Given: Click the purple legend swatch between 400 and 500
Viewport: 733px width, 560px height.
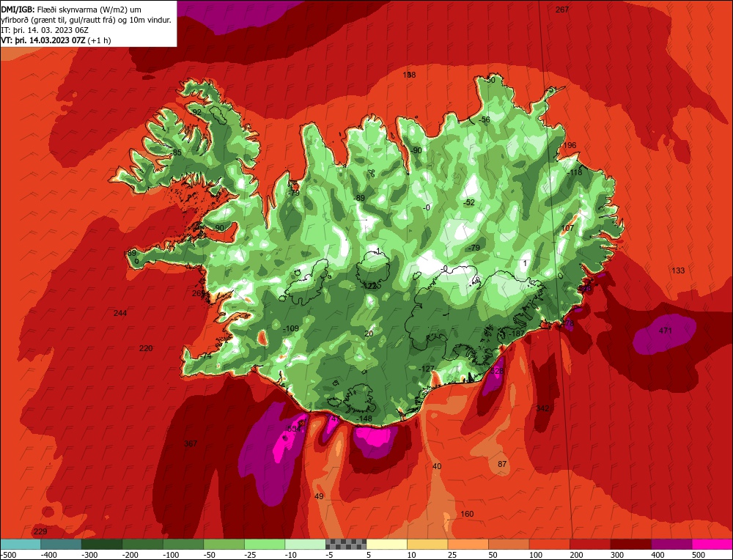Looking at the screenshot, I should (671, 544).
